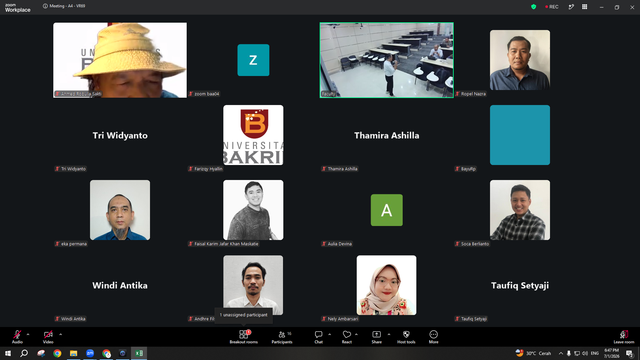Image resolution: width=640 pixels, height=360 pixels.
Task: Click the large 'Taufiq Setyaji' name tile
Action: 520,285
